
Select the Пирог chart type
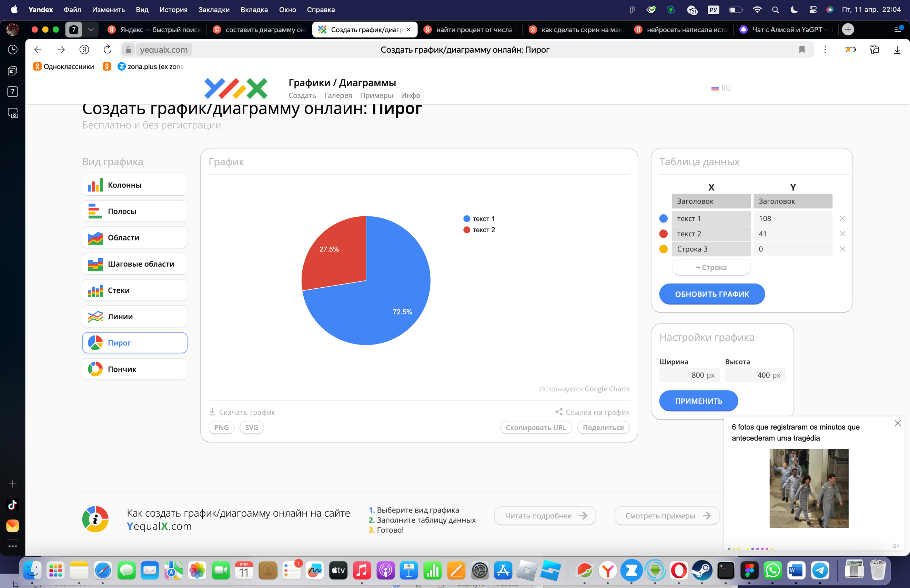[x=134, y=343]
